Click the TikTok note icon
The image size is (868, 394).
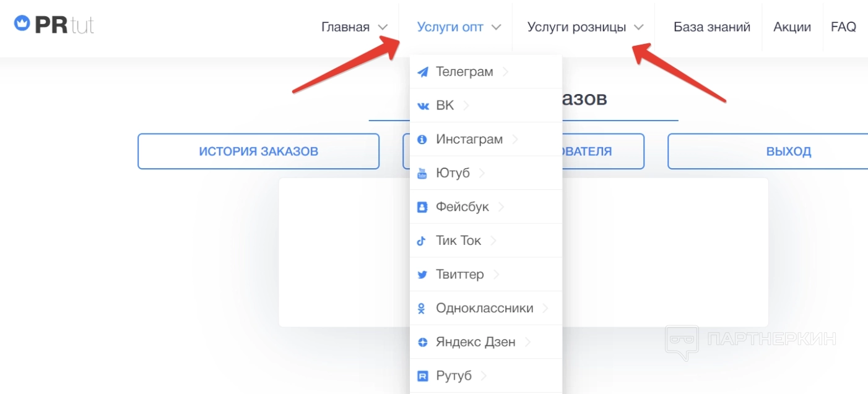tap(422, 241)
